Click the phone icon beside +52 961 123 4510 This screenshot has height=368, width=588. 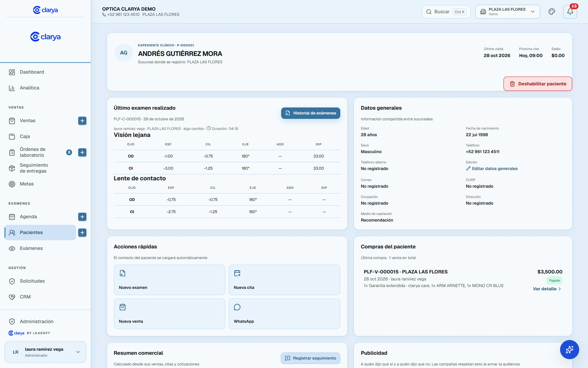pyautogui.click(x=104, y=15)
